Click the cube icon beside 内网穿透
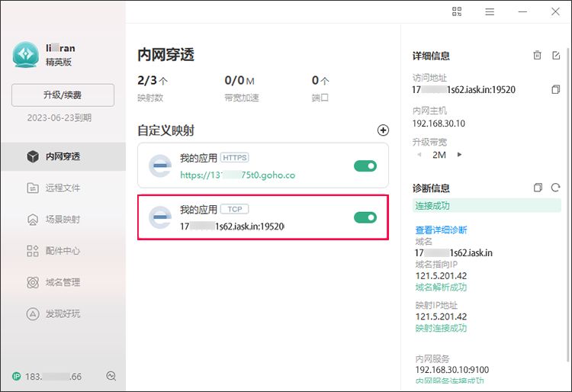This screenshot has width=572, height=392. click(33, 156)
